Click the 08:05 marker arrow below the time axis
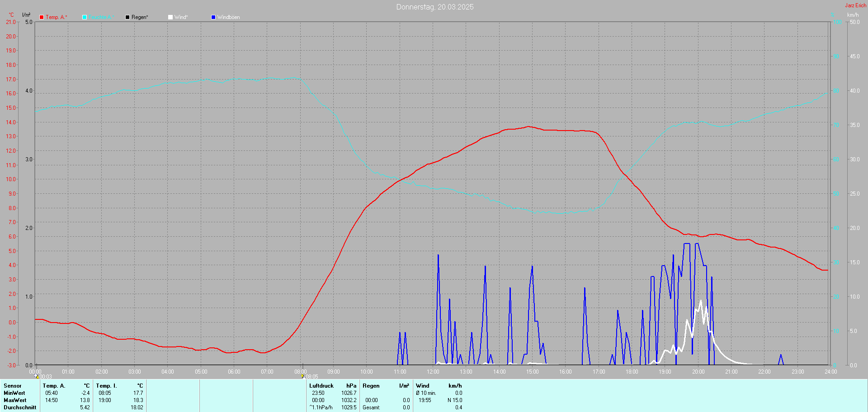This screenshot has height=412, width=868. (x=302, y=376)
